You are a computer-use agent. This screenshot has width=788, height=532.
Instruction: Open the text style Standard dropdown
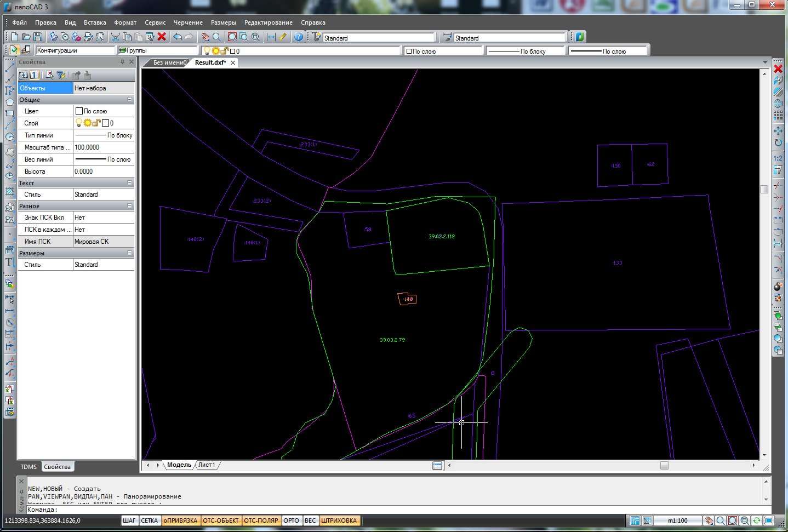click(379, 38)
